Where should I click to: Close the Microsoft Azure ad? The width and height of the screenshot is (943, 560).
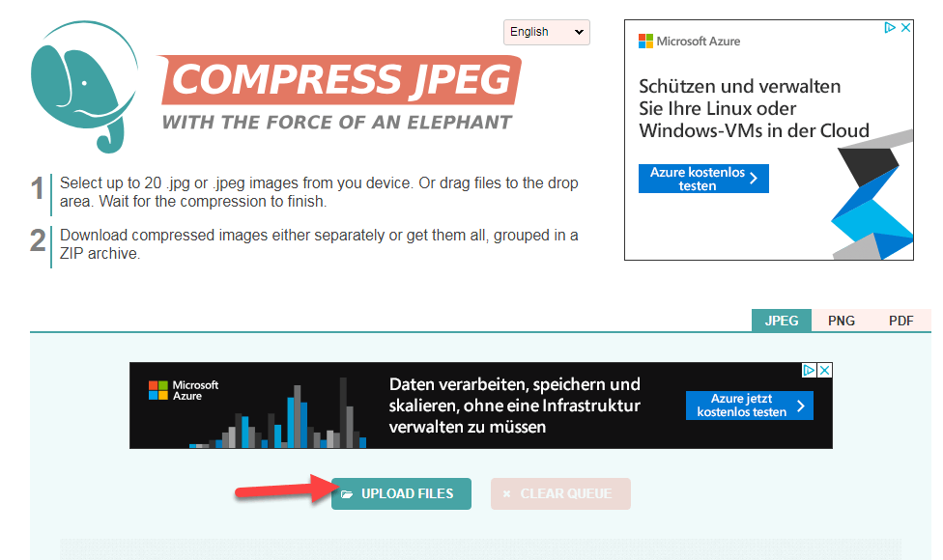coord(905,27)
